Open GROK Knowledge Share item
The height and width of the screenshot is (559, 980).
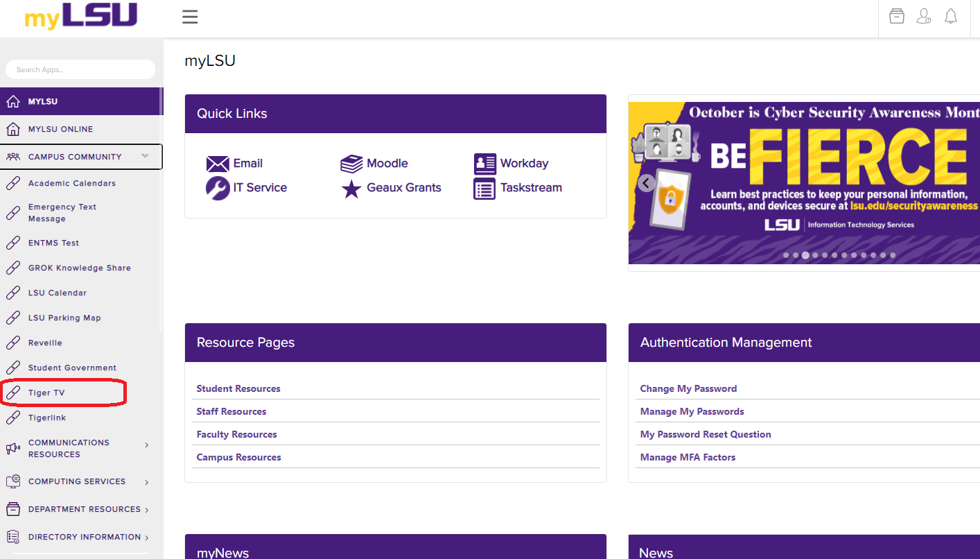pyautogui.click(x=80, y=268)
